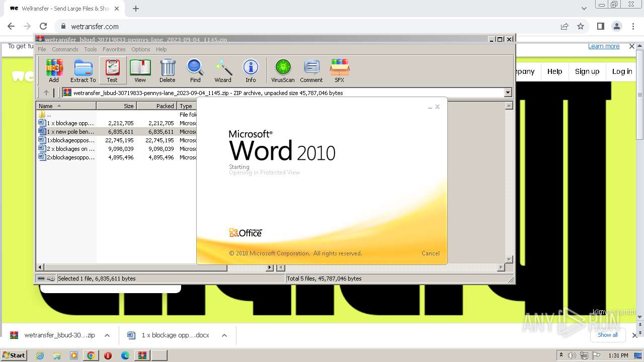Click the Add icon in WinRAR toolbar
Viewport: 644px width, 362px height.
click(54, 70)
